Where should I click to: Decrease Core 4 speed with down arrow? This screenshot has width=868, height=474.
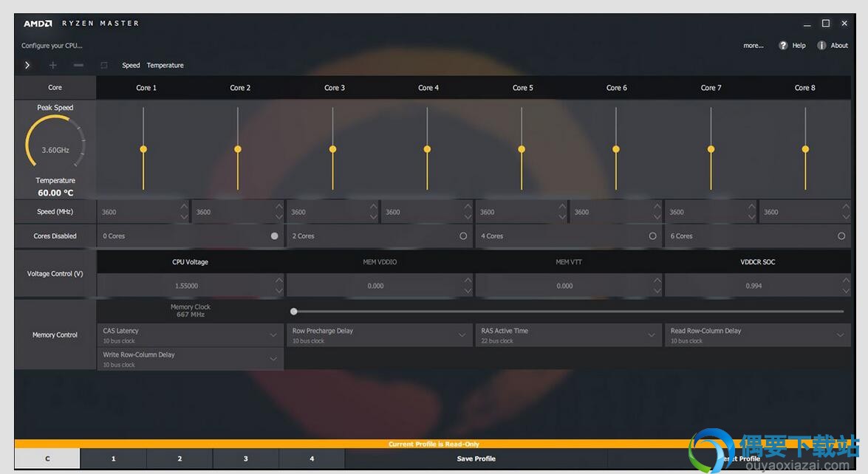(468, 217)
